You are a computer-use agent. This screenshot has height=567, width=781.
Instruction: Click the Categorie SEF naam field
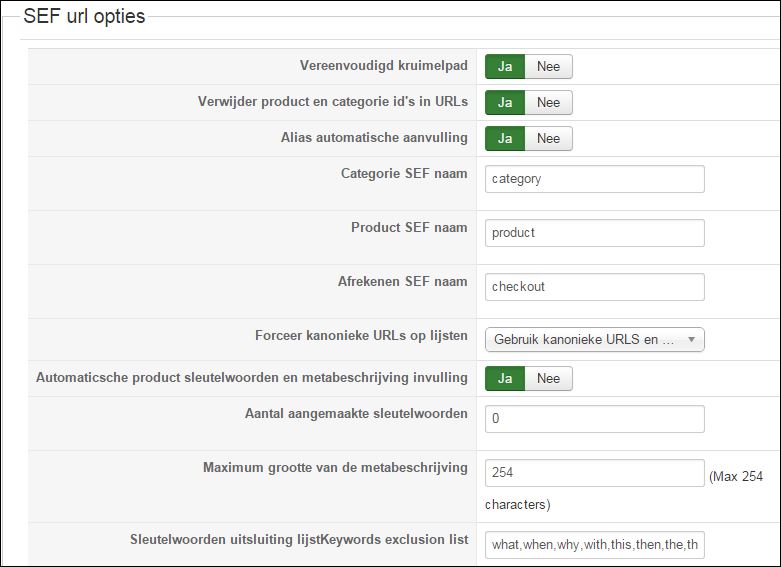[x=594, y=180]
